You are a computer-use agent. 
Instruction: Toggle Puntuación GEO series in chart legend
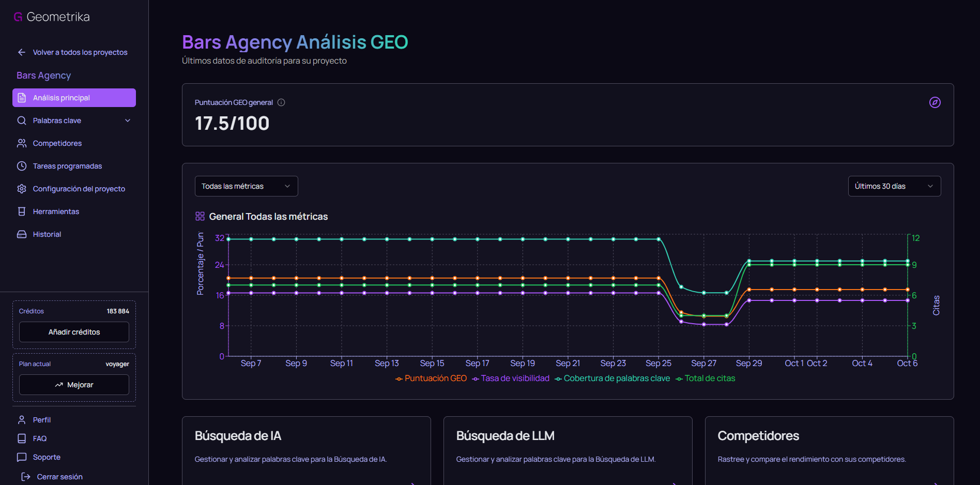[431, 378]
